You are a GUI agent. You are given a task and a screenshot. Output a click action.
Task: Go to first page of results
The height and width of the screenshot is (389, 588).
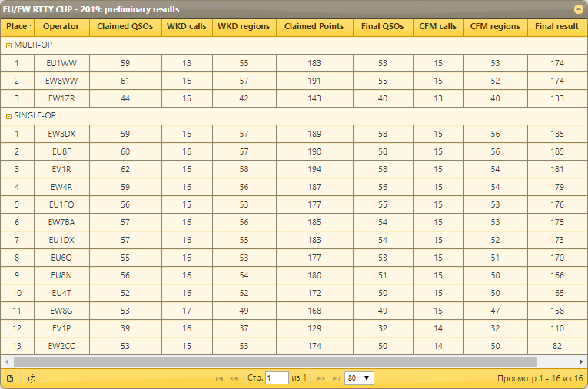tap(220, 378)
